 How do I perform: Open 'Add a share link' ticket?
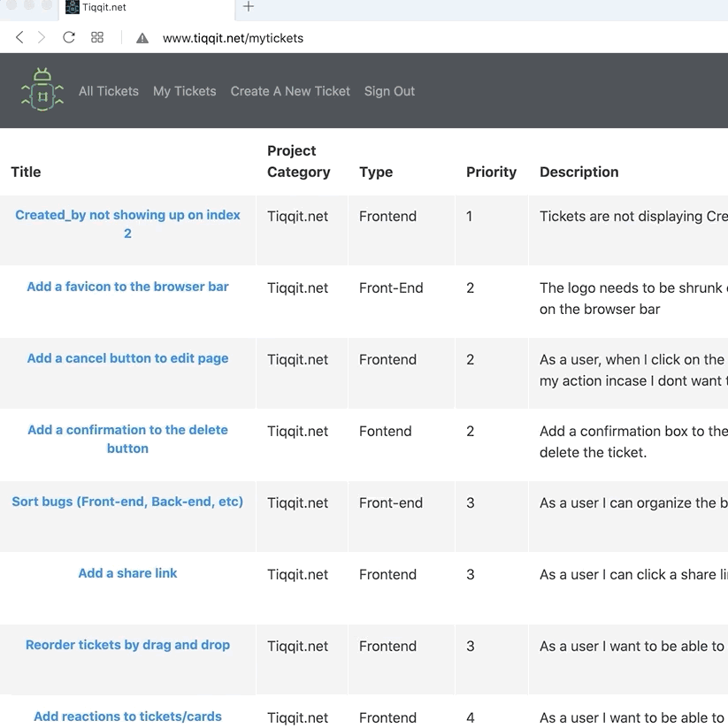[x=127, y=573]
